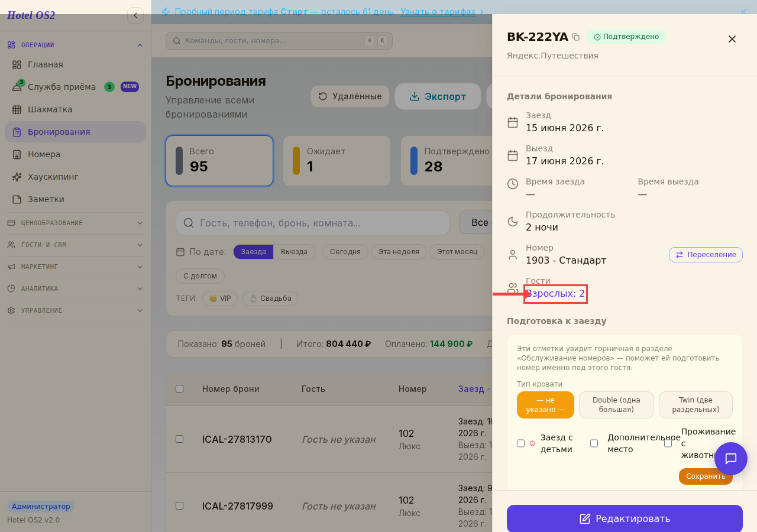The width and height of the screenshot is (757, 532).
Task: Select Бронирования in sidebar
Action: click(x=75, y=132)
